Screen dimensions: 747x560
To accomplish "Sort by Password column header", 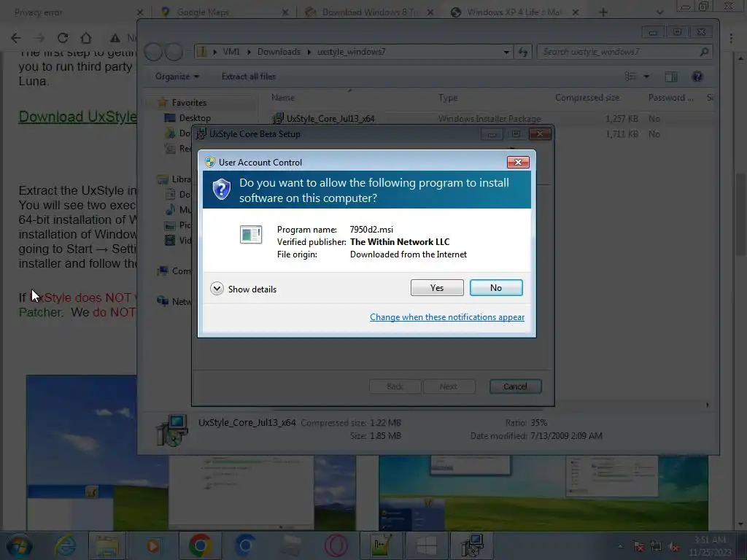I will pyautogui.click(x=671, y=98).
